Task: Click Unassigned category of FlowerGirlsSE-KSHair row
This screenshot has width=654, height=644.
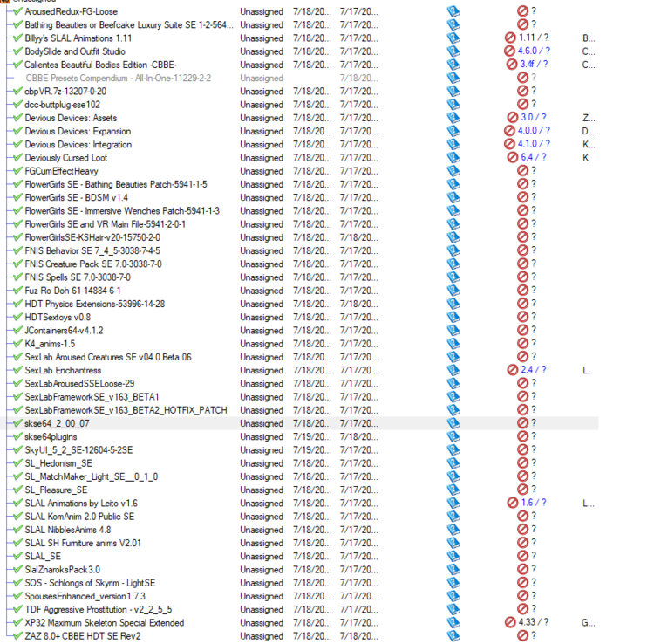Action: [262, 237]
